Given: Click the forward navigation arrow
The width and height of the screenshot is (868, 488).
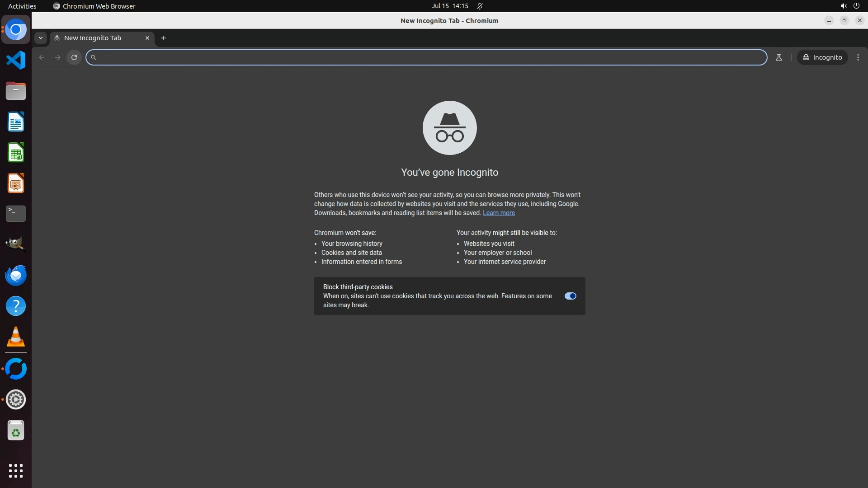Looking at the screenshot, I should pos(58,57).
